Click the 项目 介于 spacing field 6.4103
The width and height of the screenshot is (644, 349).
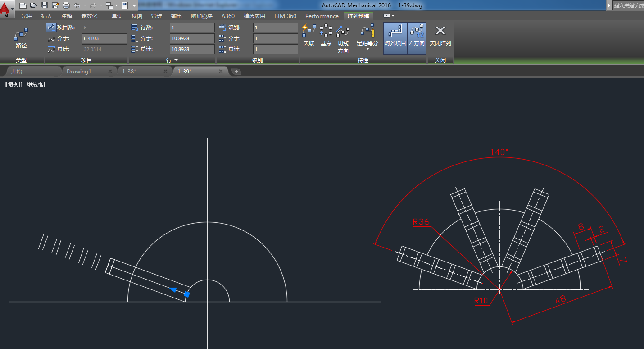(x=104, y=38)
